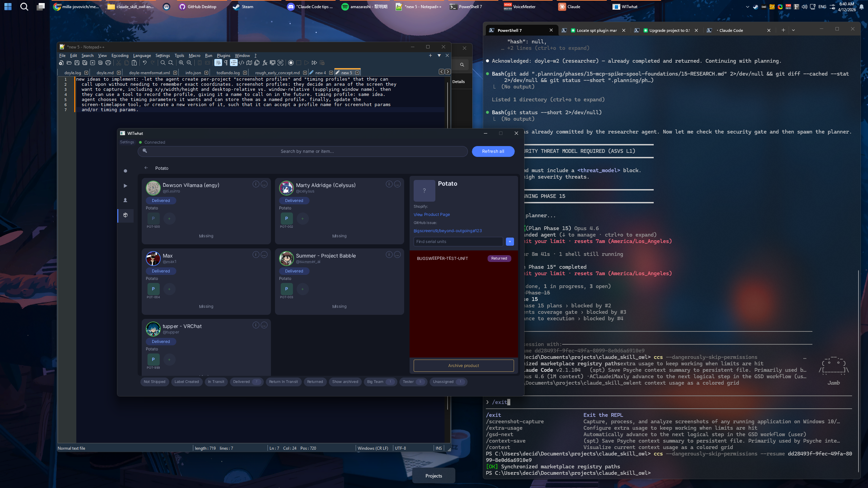868x488 pixels.
Task: Open more options on Marty Aldridge card
Action: [397, 184]
